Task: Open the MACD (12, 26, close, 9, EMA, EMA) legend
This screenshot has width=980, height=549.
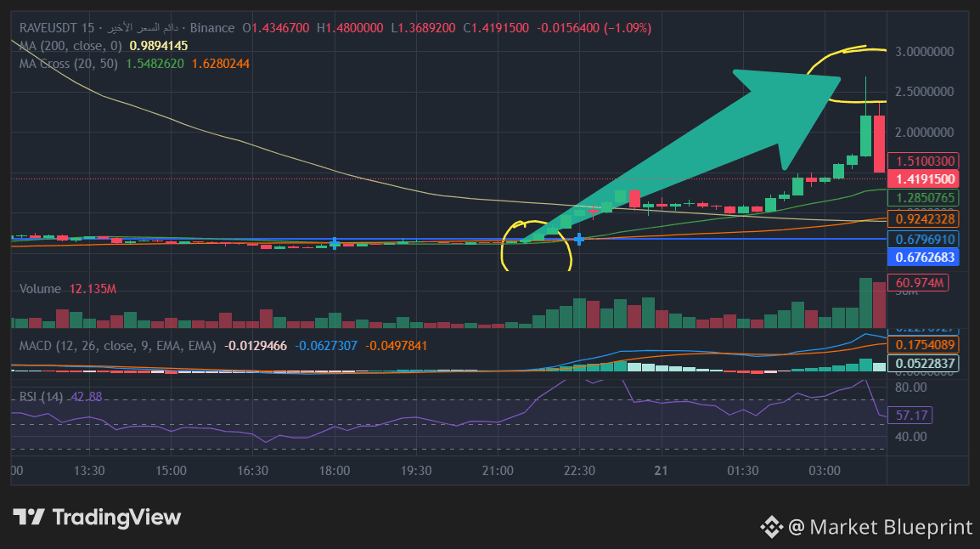Action: (117, 346)
